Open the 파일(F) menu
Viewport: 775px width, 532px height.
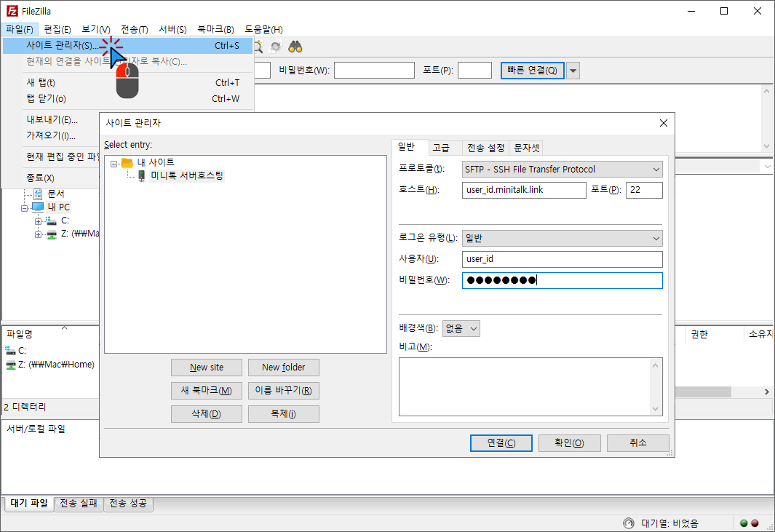(19, 29)
